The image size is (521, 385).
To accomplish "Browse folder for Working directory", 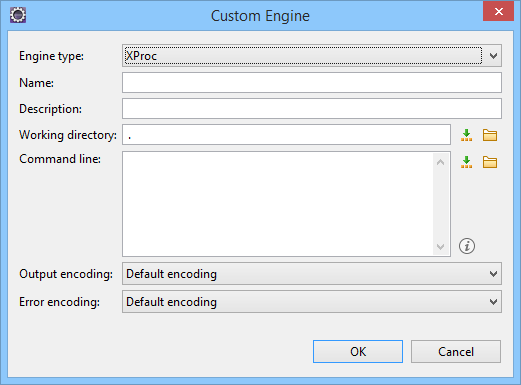I will coord(490,135).
